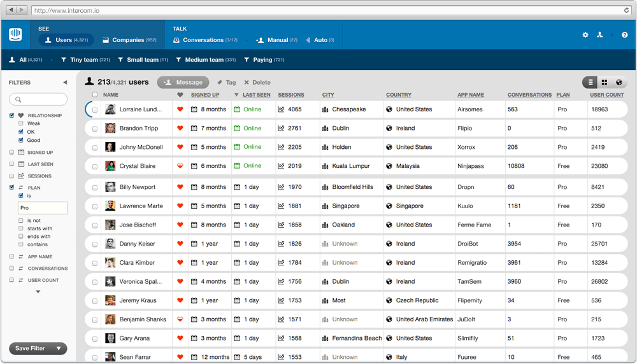Select Lorraine Lund's row checkbox
Viewport: 637px width, 364px height.
(x=95, y=110)
